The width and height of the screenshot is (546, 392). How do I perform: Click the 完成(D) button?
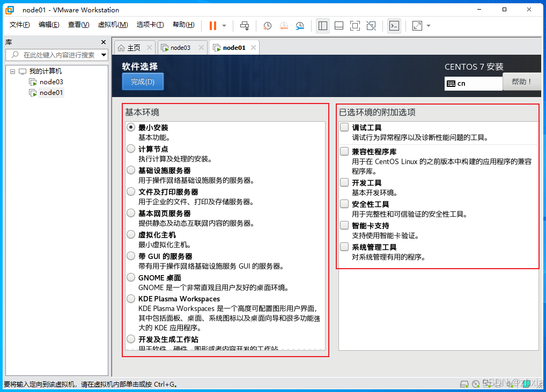click(143, 82)
